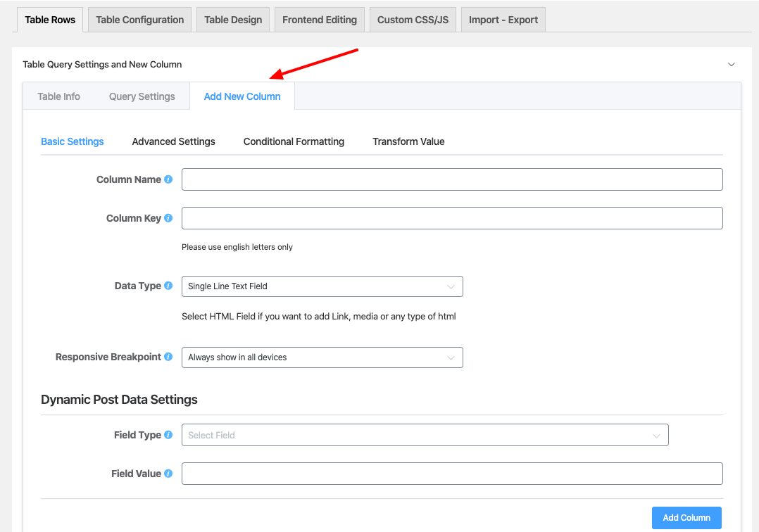Open the Data Type dropdown
The width and height of the screenshot is (759, 532).
pos(322,286)
